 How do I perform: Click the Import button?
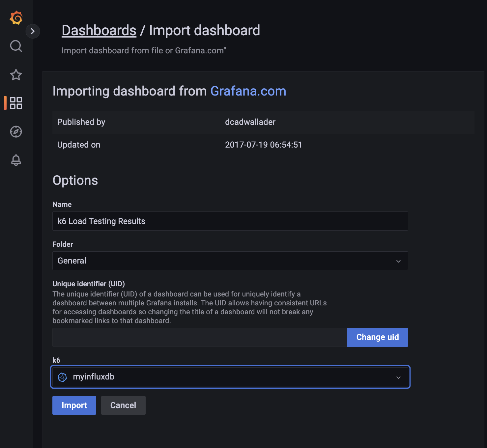click(x=74, y=406)
